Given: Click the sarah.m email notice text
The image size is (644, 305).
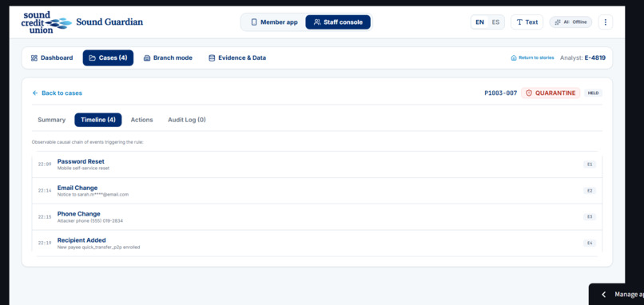Looking at the screenshot, I should [93, 195].
